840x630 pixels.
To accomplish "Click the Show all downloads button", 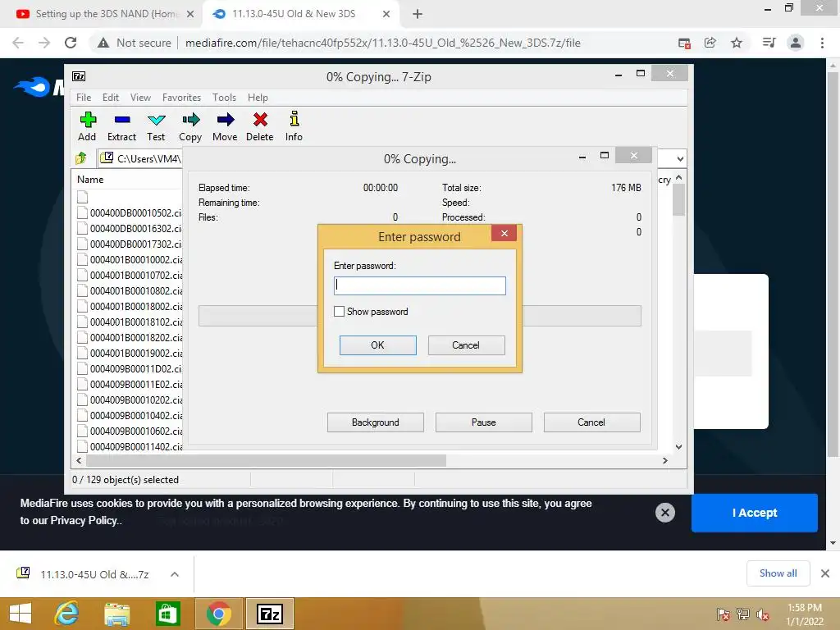I will point(778,573).
